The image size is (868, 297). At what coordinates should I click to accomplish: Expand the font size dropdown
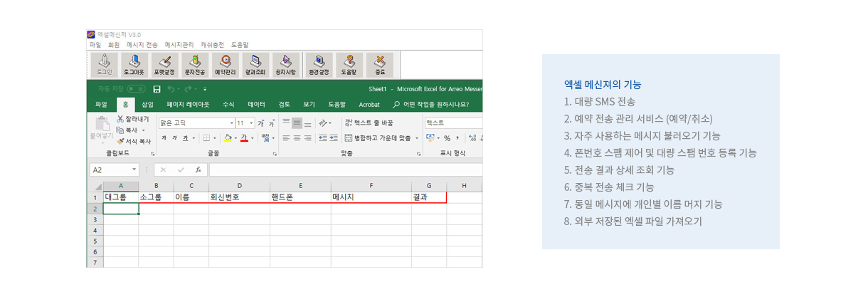point(252,123)
